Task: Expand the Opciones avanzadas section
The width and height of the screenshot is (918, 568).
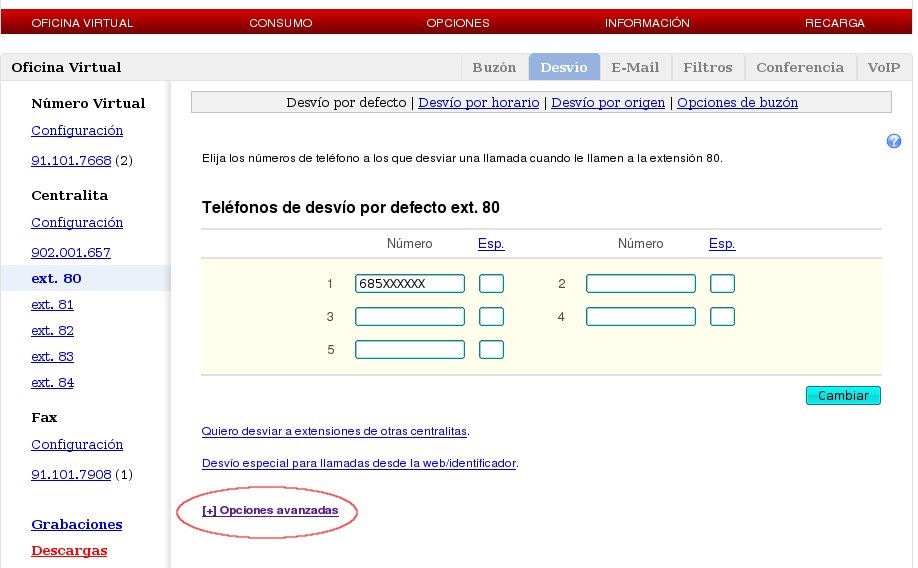Action: point(270,511)
